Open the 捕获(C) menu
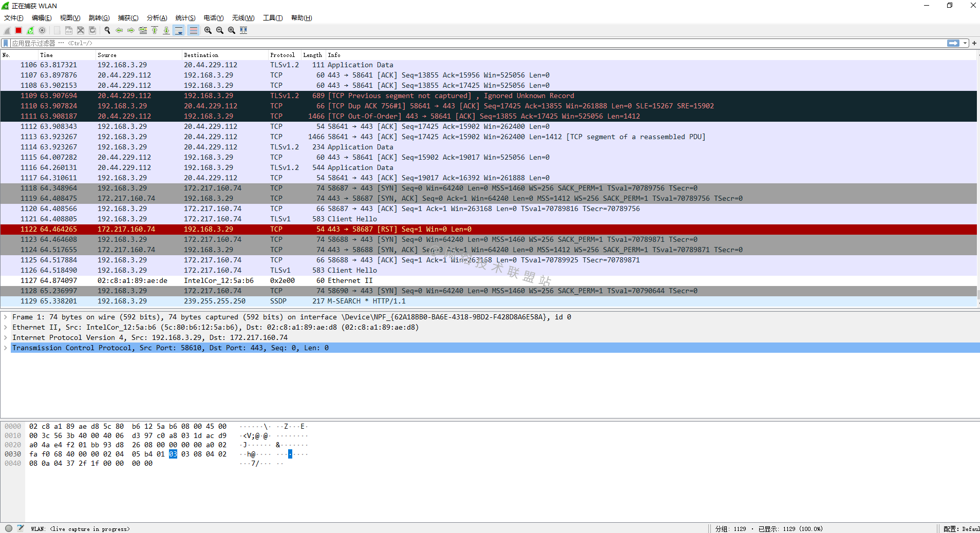 pos(128,18)
